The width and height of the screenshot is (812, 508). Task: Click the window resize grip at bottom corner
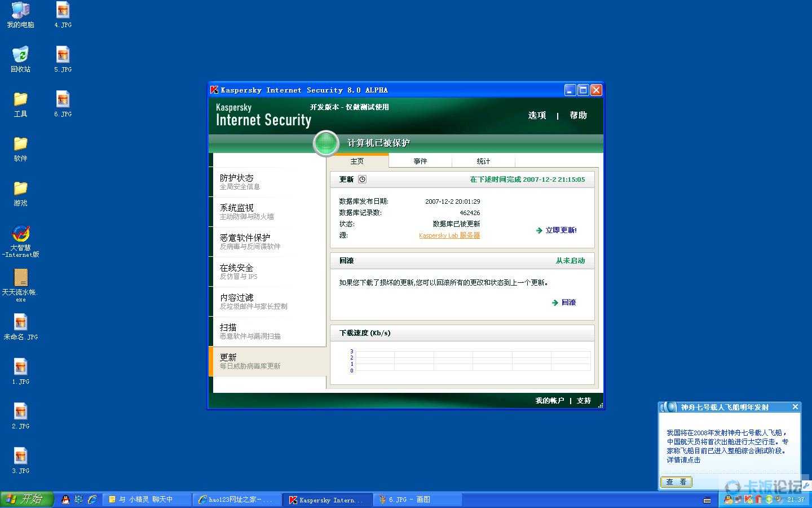600,405
